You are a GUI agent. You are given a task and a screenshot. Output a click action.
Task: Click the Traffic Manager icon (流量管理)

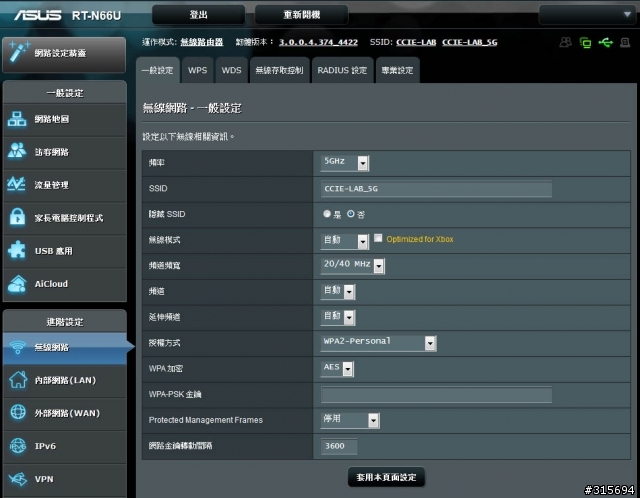[17, 185]
